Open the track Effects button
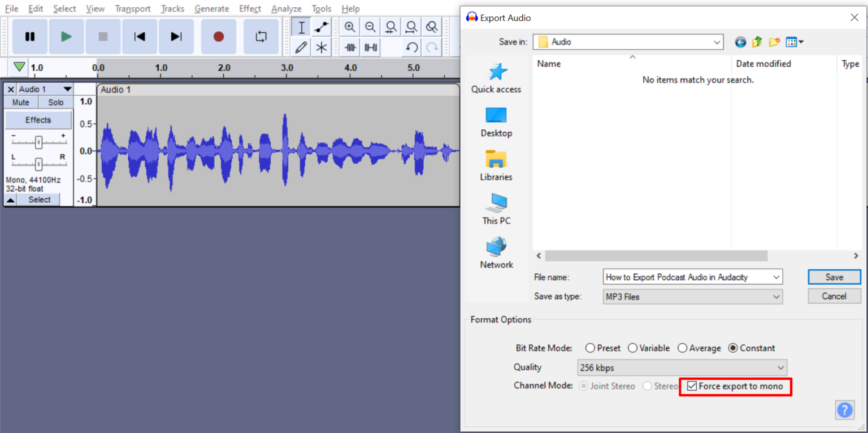 click(38, 120)
